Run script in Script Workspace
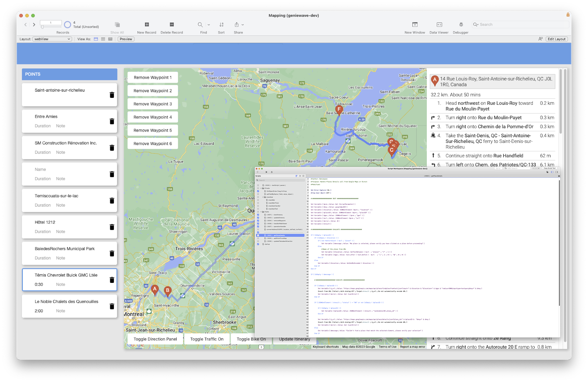588x382 pixels. click(267, 172)
